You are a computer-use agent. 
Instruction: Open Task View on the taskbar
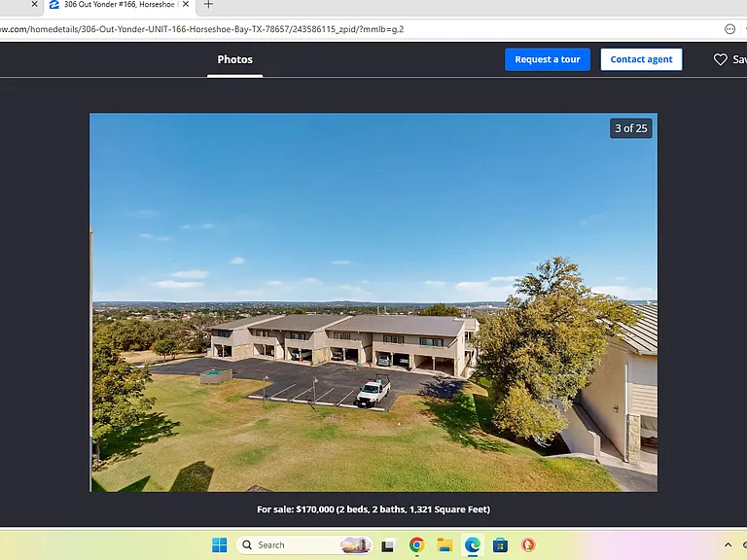point(388,544)
